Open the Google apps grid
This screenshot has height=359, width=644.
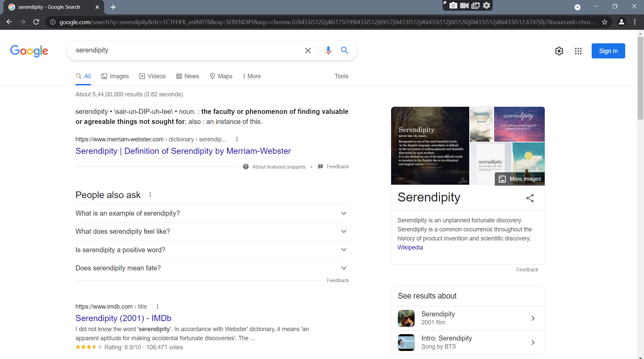(x=578, y=51)
